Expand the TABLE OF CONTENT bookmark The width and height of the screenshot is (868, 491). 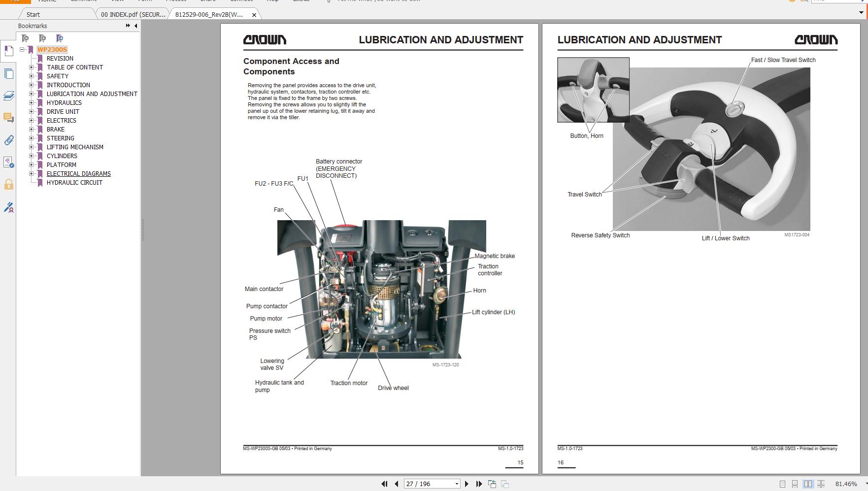[x=32, y=67]
